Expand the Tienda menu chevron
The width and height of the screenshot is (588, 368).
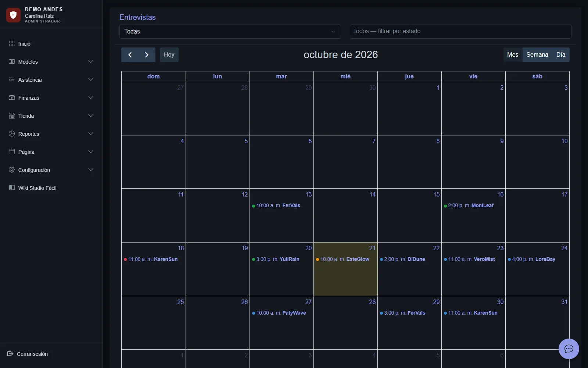tap(91, 116)
